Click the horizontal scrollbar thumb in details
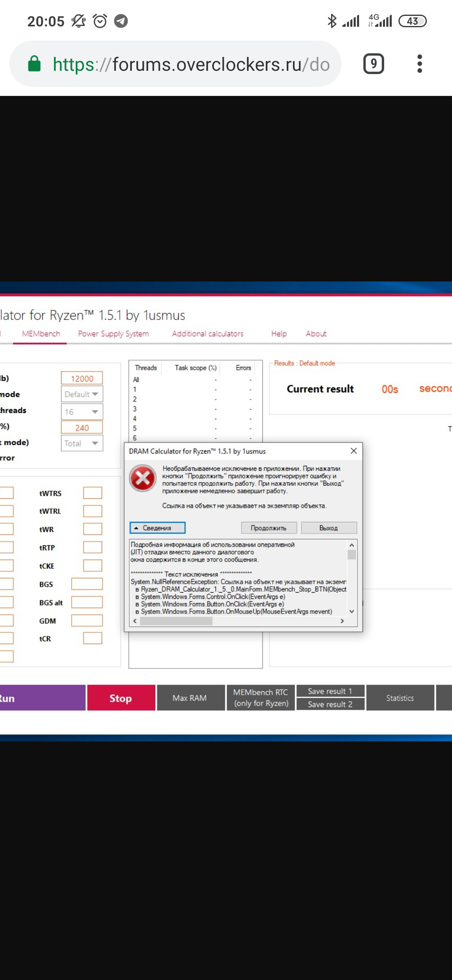 (x=176, y=621)
